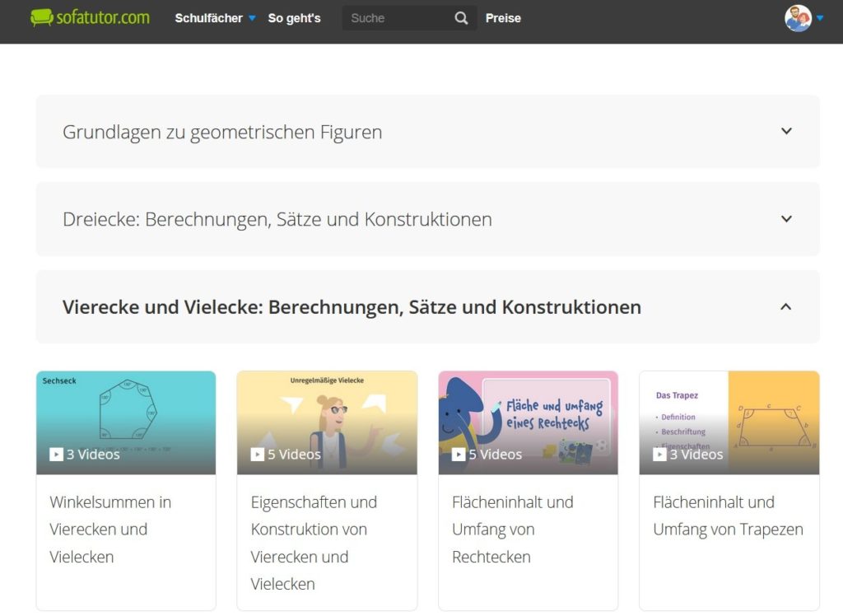Open the Preise page
This screenshot has width=843, height=616.
pos(503,17)
